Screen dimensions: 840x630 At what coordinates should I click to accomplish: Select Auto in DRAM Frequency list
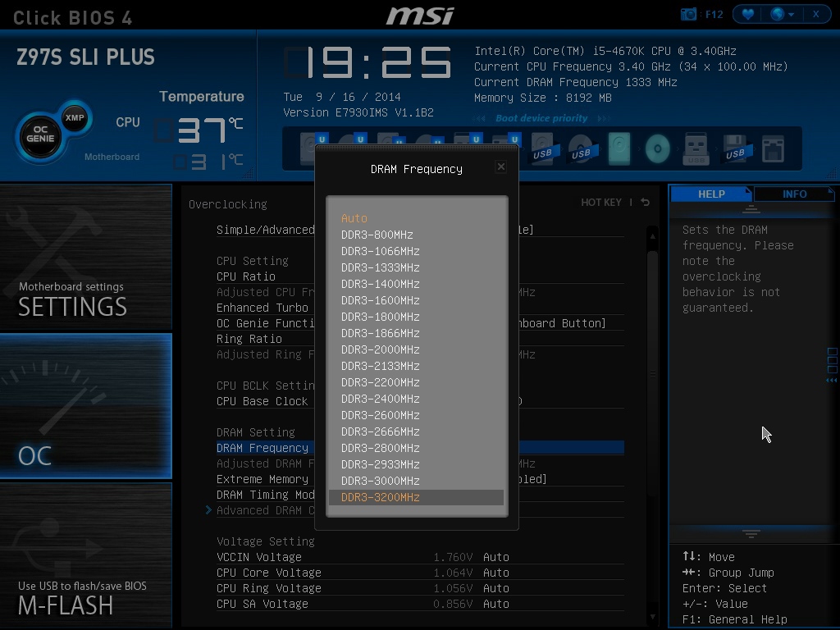[x=354, y=218]
